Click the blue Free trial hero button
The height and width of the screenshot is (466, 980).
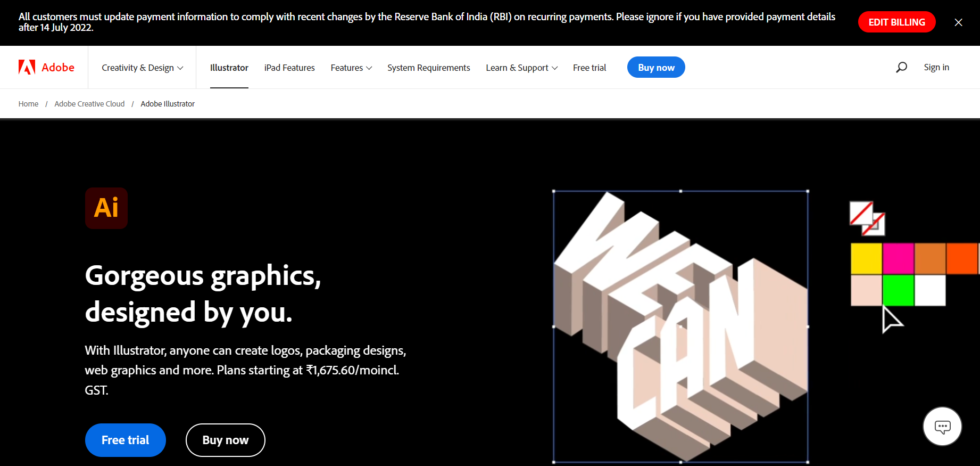[x=126, y=440]
